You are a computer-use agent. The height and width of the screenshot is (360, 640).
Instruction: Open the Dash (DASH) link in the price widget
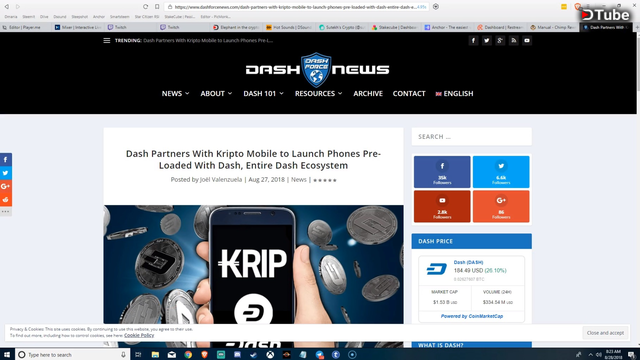point(468,262)
